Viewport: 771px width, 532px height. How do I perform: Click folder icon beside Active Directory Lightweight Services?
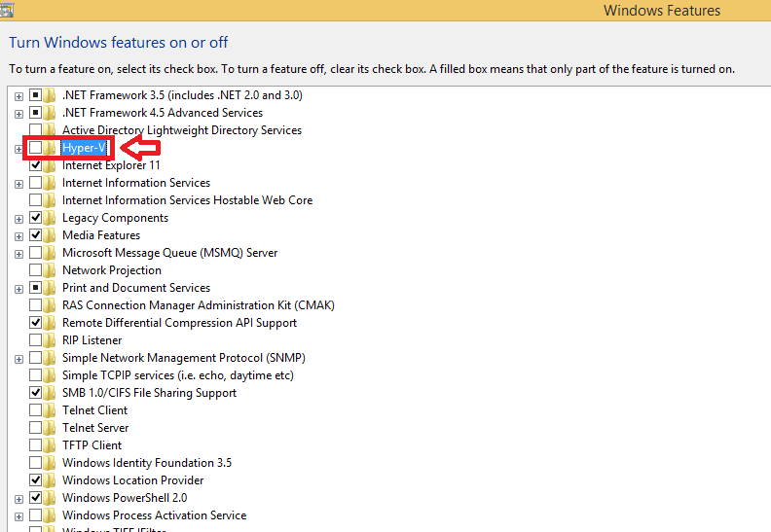[x=50, y=130]
